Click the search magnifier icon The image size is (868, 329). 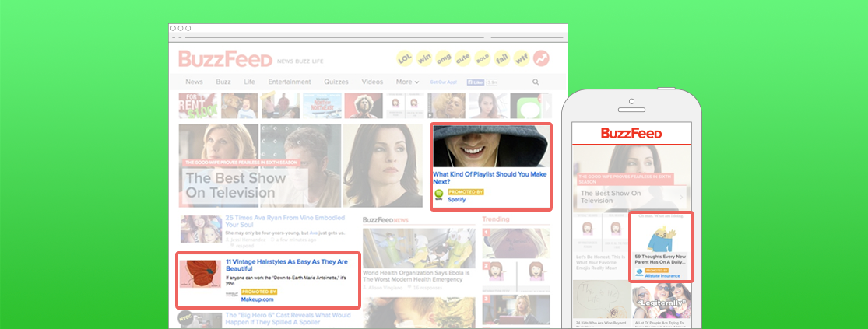tap(536, 82)
